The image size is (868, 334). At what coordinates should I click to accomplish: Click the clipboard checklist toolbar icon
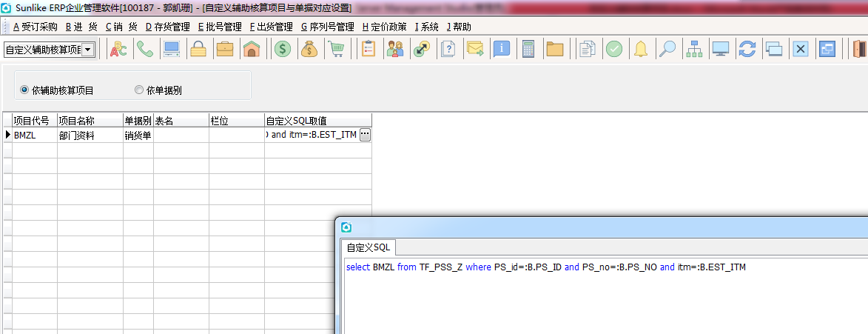[368, 50]
